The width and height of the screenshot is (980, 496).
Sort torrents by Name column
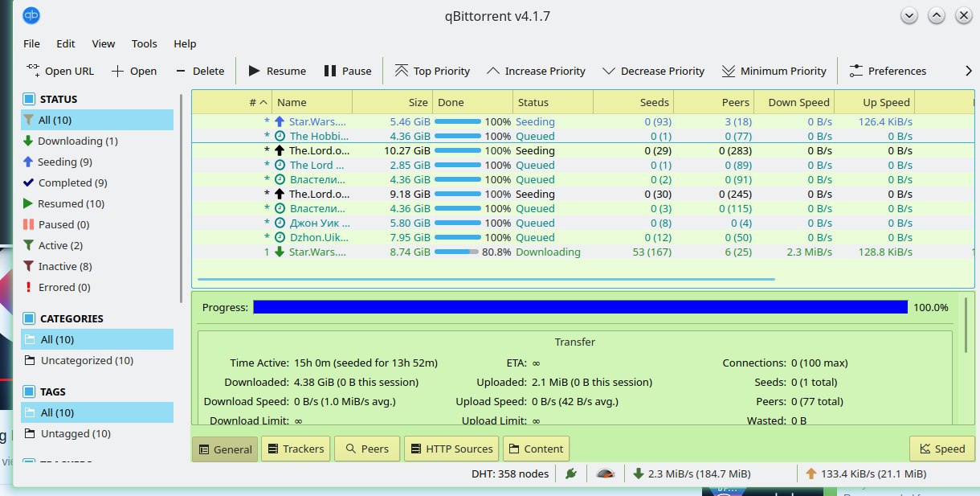pos(312,102)
